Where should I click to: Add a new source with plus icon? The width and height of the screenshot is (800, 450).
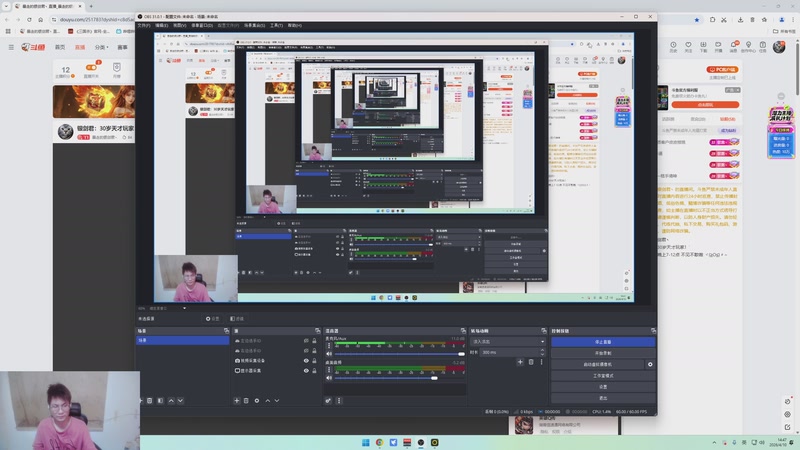237,401
